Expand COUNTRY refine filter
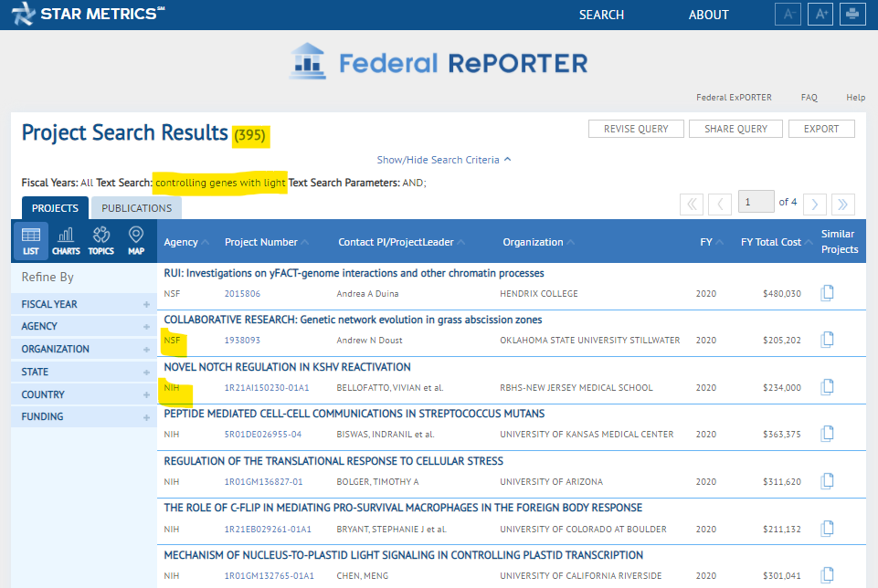This screenshot has height=588, width=878. [84, 394]
